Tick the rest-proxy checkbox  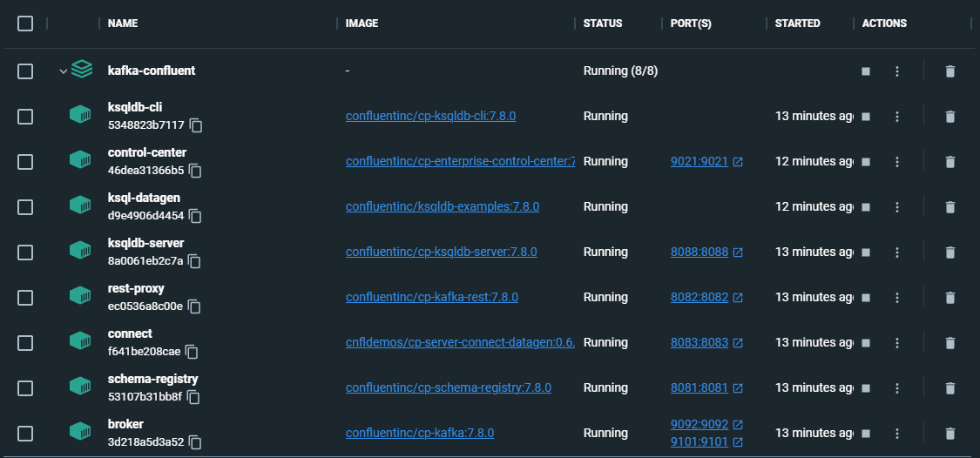(x=25, y=298)
